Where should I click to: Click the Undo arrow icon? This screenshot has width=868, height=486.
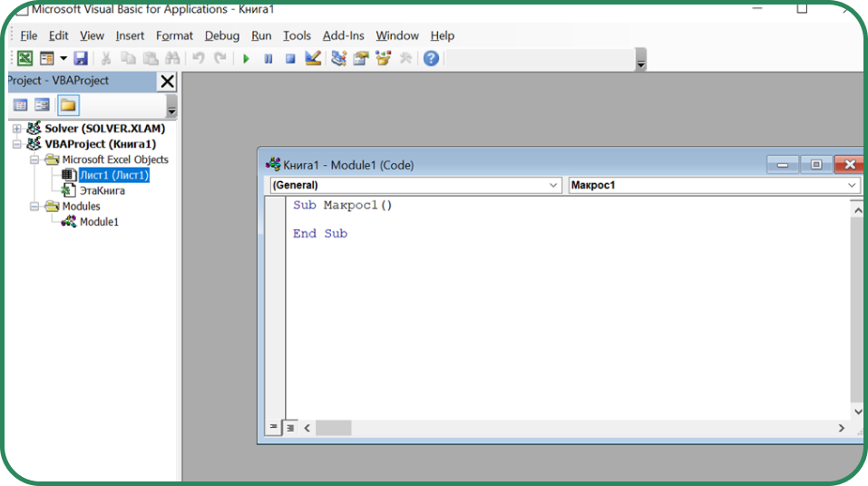point(198,58)
